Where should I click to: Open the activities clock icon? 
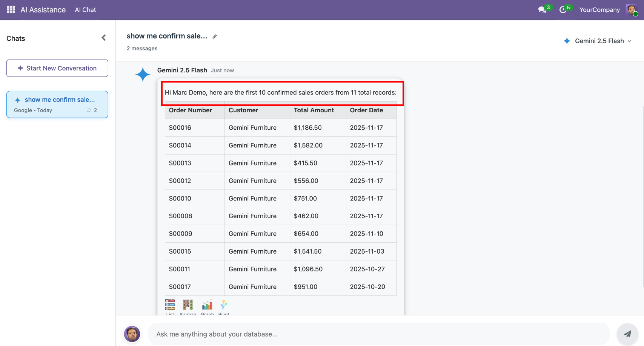coord(563,10)
